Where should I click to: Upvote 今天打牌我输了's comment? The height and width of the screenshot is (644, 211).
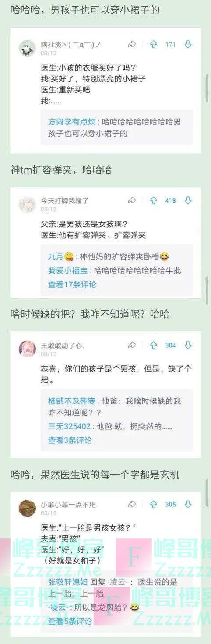153,200
